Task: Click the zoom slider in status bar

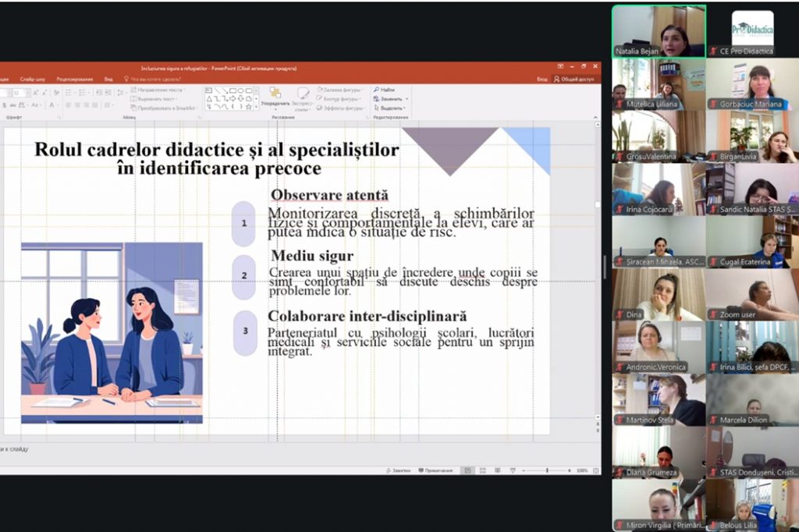Action: click(x=546, y=470)
